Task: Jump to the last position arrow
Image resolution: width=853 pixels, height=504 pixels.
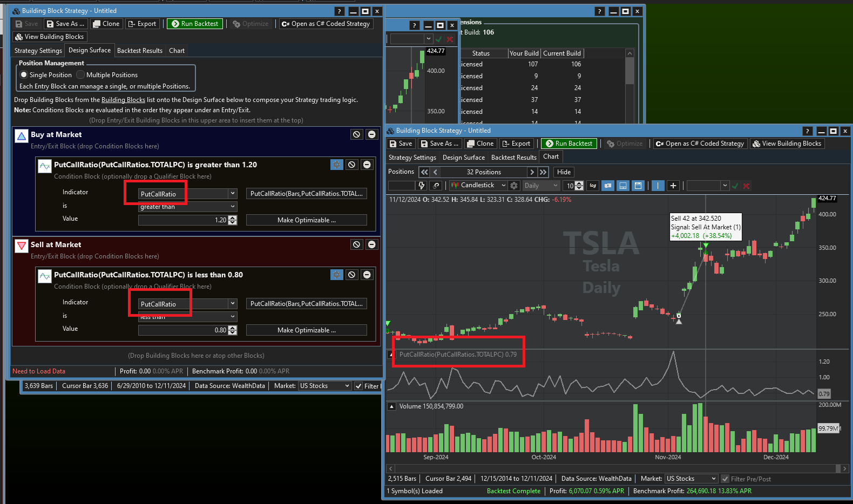Action: click(543, 172)
